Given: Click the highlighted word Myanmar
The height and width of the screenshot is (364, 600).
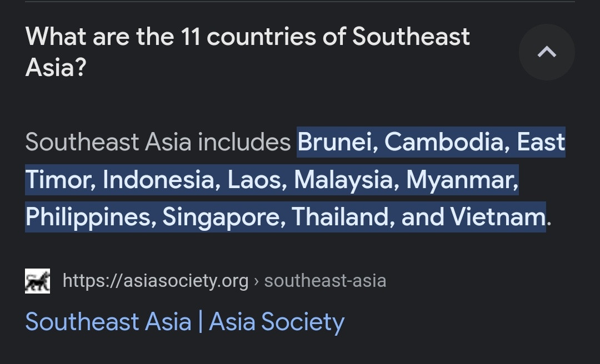Looking at the screenshot, I should (x=462, y=180).
